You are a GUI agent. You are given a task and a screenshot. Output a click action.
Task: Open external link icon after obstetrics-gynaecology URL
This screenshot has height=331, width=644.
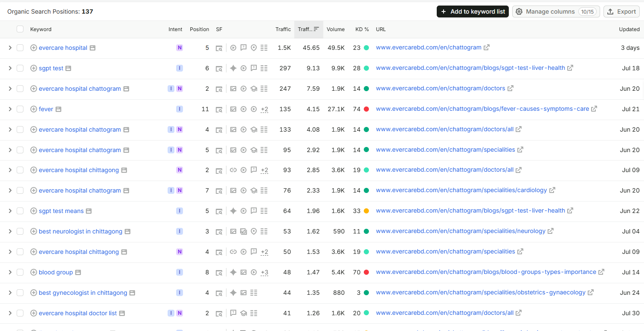tap(591, 292)
